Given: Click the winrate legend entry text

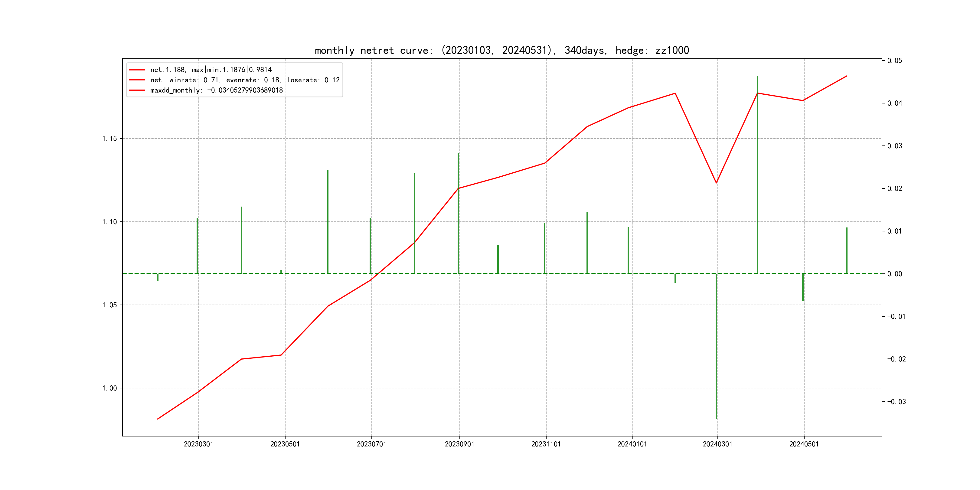Looking at the screenshot, I should coord(245,80).
